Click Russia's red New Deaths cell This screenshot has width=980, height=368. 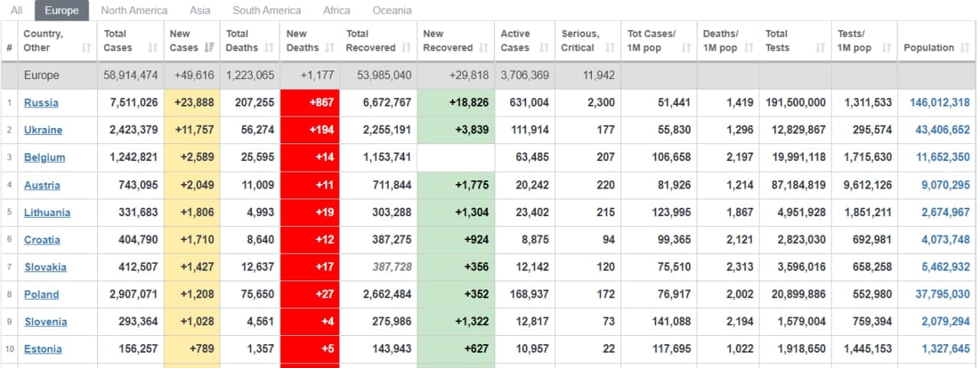coord(309,103)
